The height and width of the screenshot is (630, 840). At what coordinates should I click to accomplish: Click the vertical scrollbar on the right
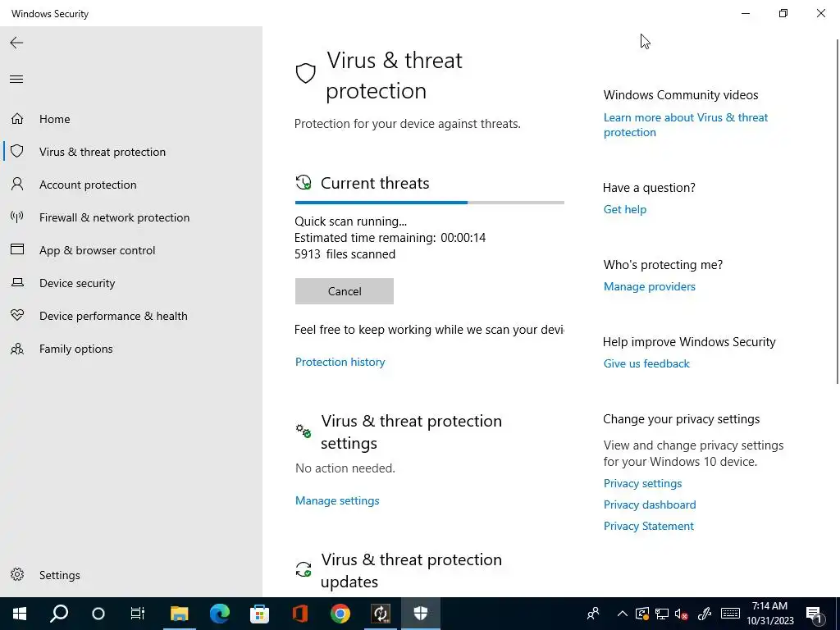[x=838, y=211]
